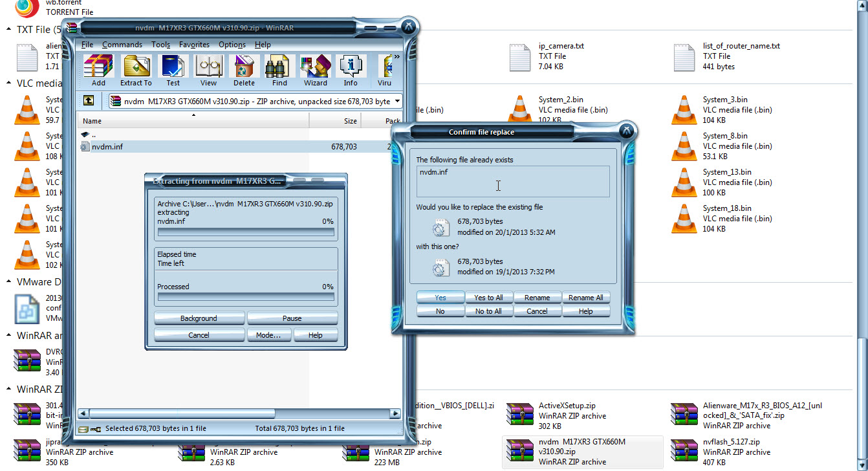Open the archive path dropdown in WinRAR
The height and width of the screenshot is (471, 868).
pos(396,101)
